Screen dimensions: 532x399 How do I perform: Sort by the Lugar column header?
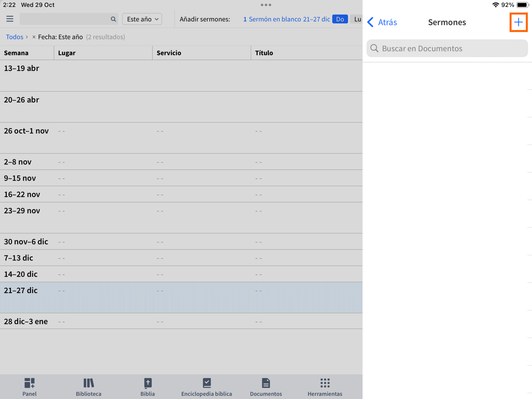tap(103, 53)
